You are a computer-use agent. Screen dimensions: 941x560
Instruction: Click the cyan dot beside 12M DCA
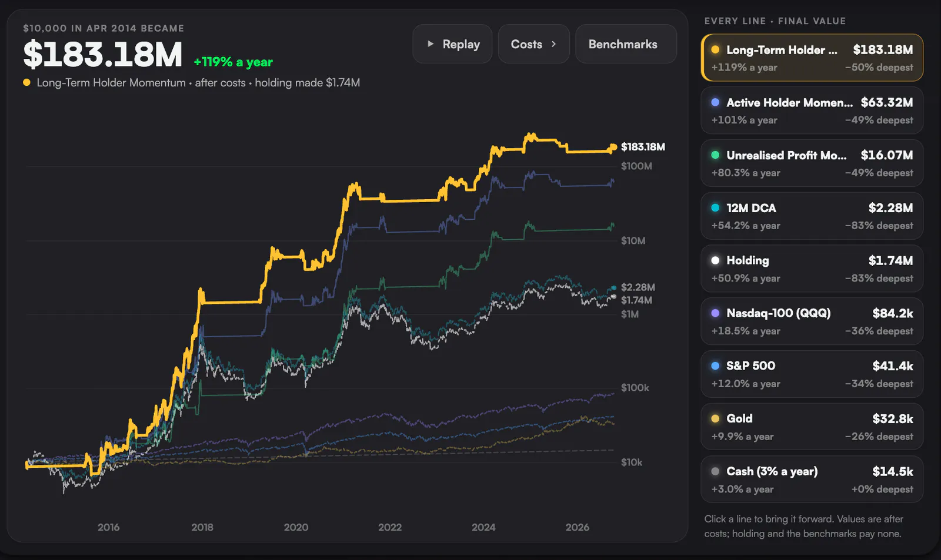coord(715,207)
